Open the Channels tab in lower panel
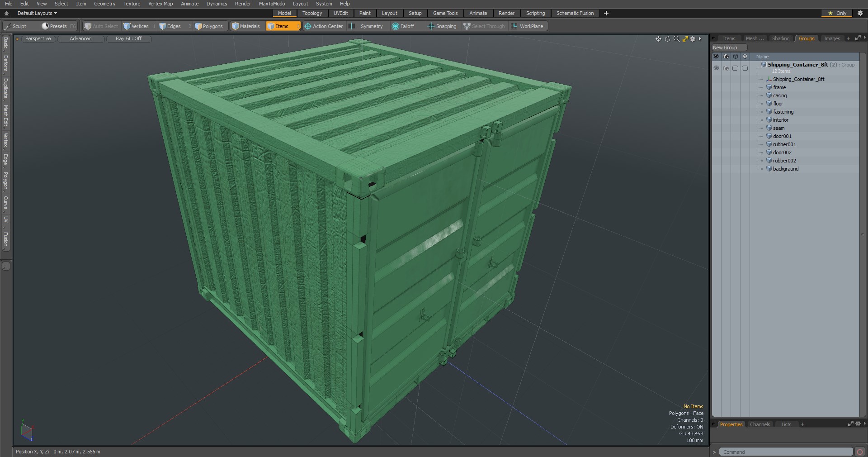868x457 pixels. click(x=760, y=424)
